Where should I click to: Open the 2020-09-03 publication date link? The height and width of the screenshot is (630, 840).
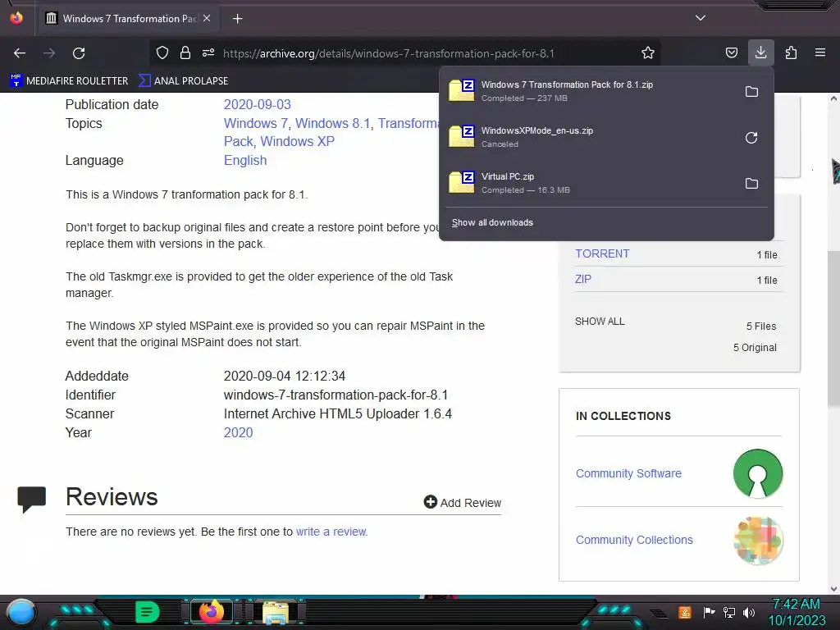(x=257, y=104)
